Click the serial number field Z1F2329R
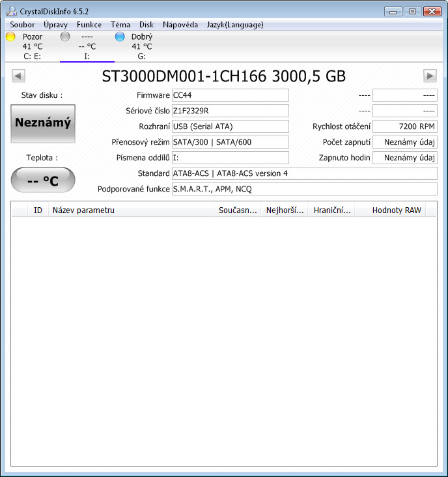Viewport: 448px width, 477px height. [x=230, y=111]
